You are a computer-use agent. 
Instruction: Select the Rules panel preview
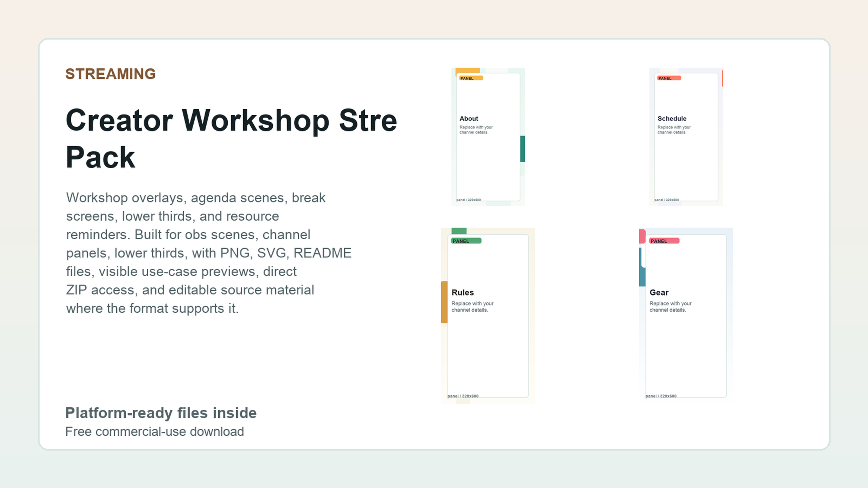coord(488,316)
